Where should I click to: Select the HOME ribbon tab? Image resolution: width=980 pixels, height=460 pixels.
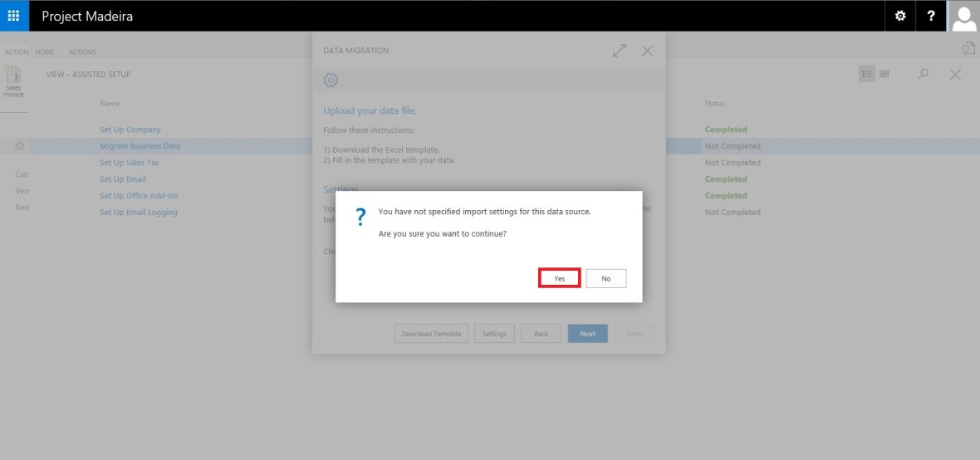click(45, 52)
